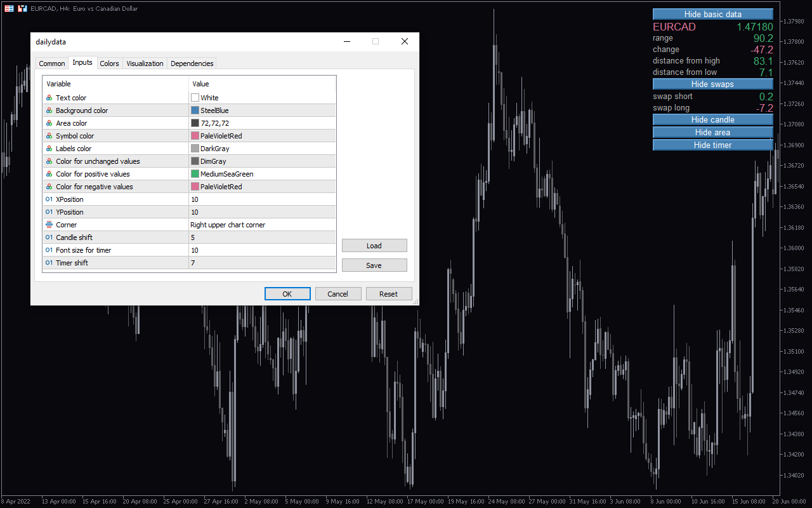Click the color icon beside Background color
The image size is (812, 508).
coord(49,110)
